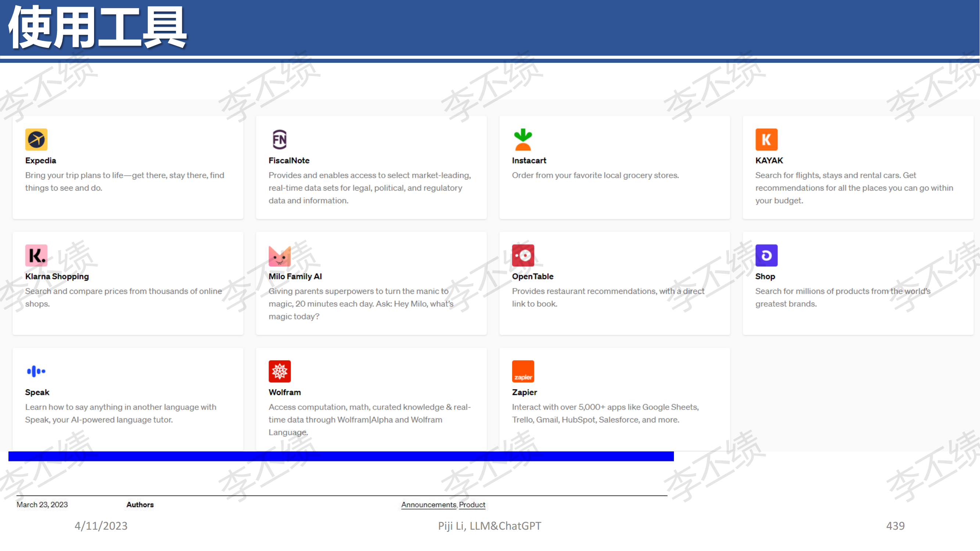Click the Instacart plugin title
The width and height of the screenshot is (980, 551).
tap(529, 161)
